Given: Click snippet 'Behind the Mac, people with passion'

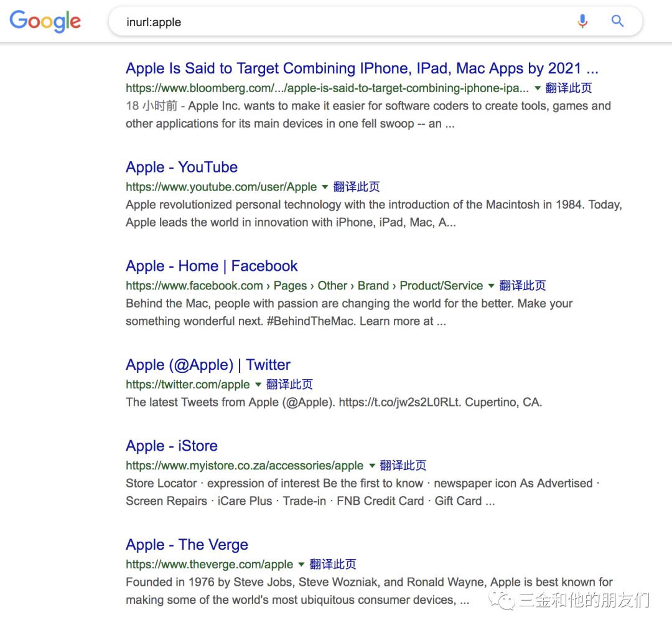Looking at the screenshot, I should (349, 313).
